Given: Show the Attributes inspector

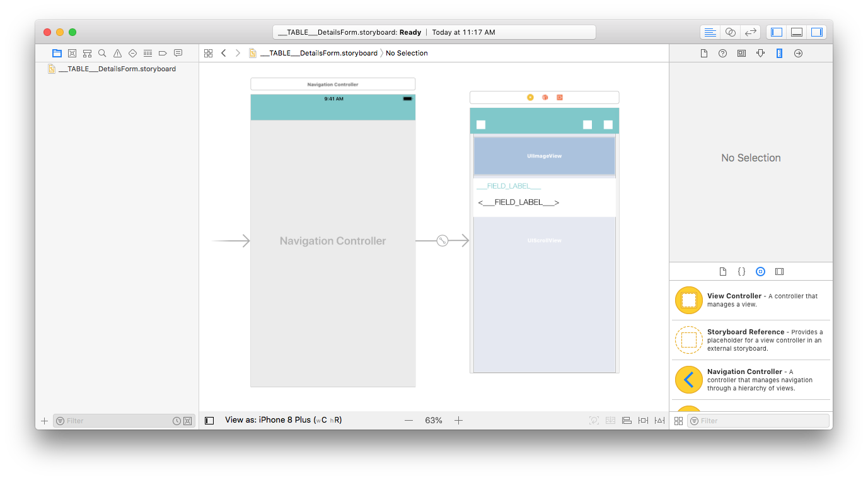Looking at the screenshot, I should tap(760, 53).
